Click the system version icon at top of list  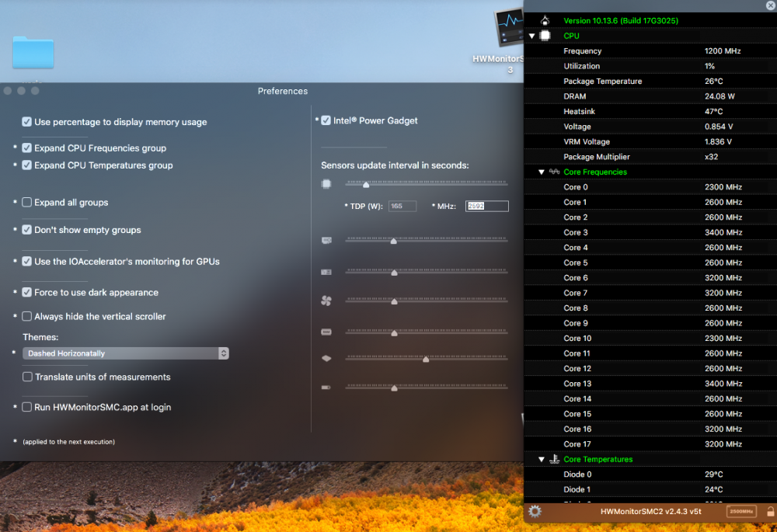point(545,20)
